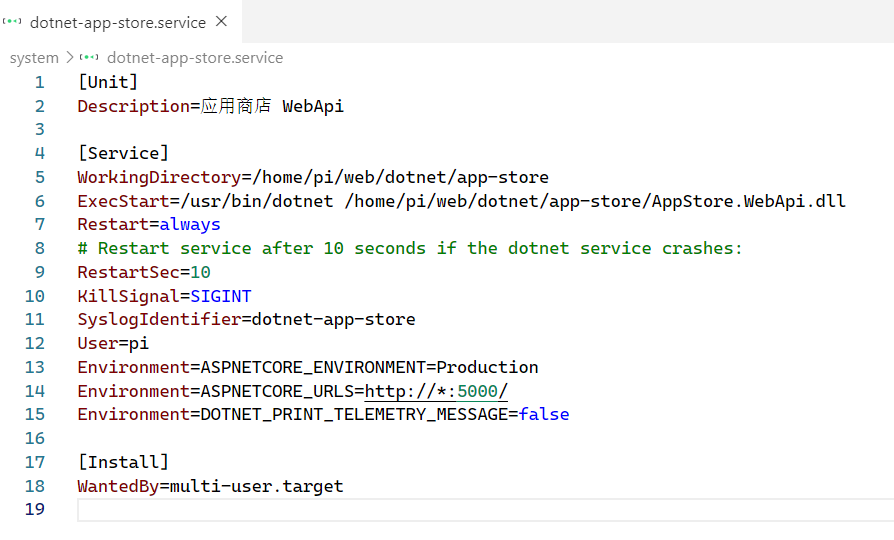The image size is (894, 540).
Task: Click the [Service] section header text
Action: [x=123, y=153]
